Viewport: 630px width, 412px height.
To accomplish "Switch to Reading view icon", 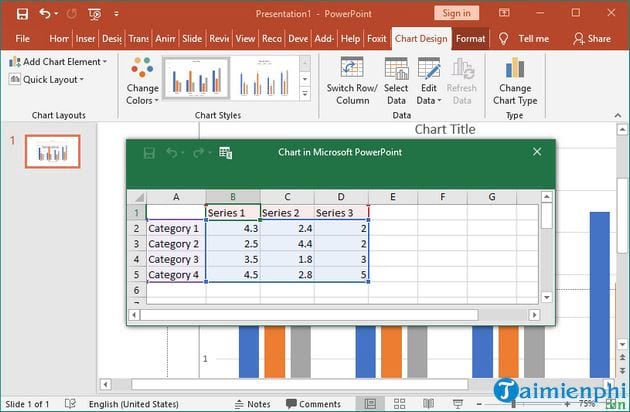I will 428,404.
